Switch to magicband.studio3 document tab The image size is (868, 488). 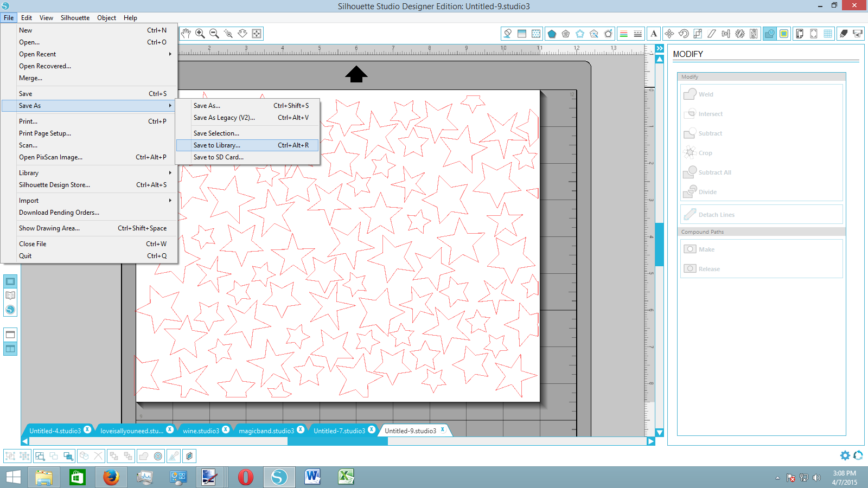pyautogui.click(x=266, y=431)
